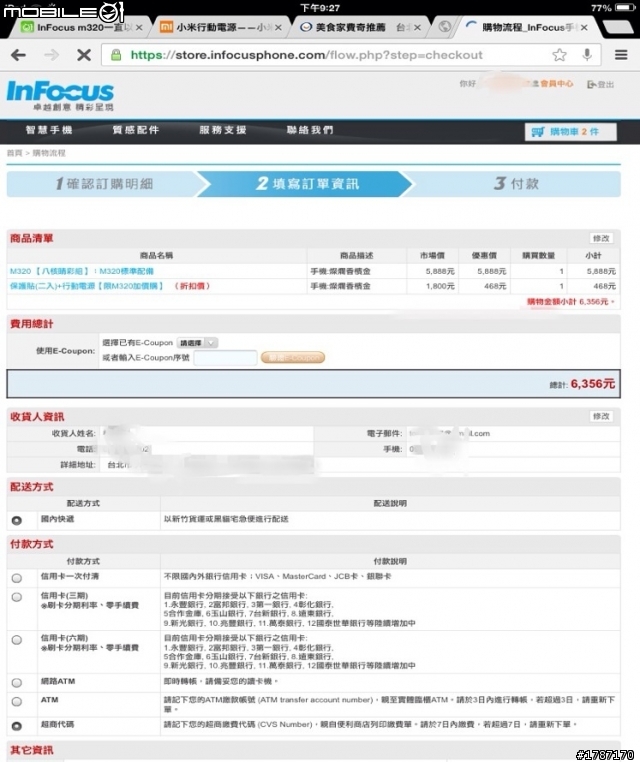The height and width of the screenshot is (763, 640).
Task: Click the orange E-Coupon verify button
Action: [293, 358]
